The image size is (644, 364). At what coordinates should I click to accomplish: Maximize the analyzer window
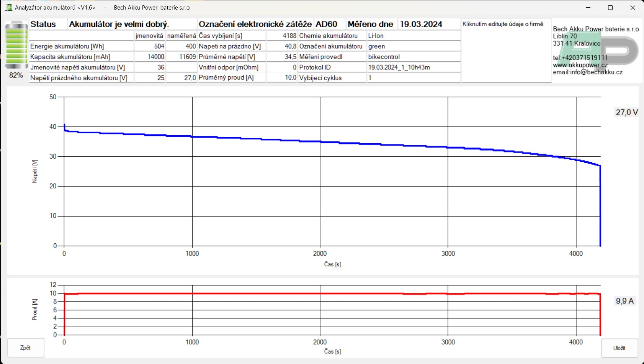click(610, 8)
